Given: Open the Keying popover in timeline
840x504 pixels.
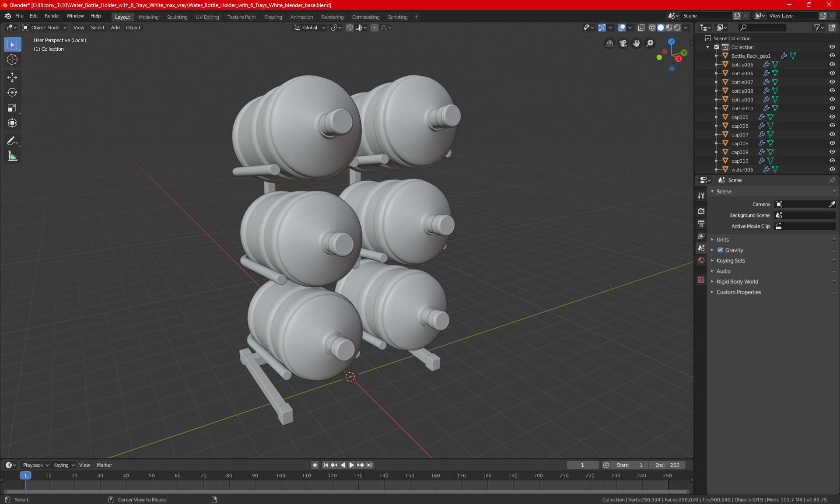Looking at the screenshot, I should (63, 465).
